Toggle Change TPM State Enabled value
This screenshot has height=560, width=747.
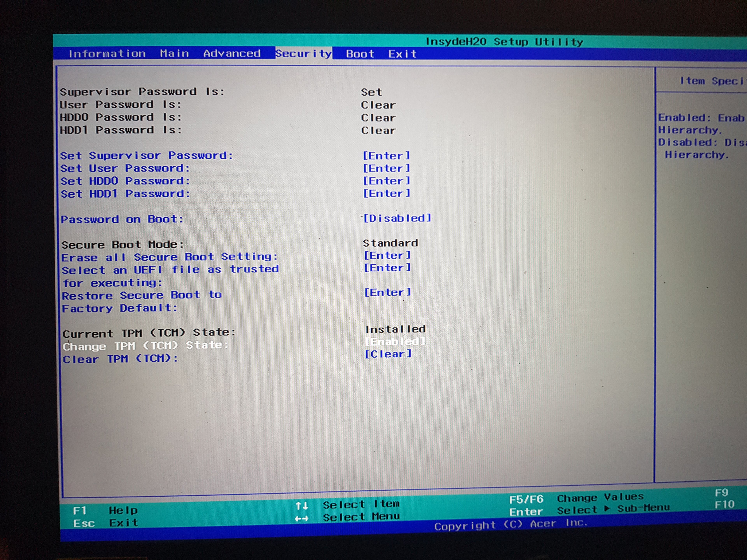click(395, 342)
